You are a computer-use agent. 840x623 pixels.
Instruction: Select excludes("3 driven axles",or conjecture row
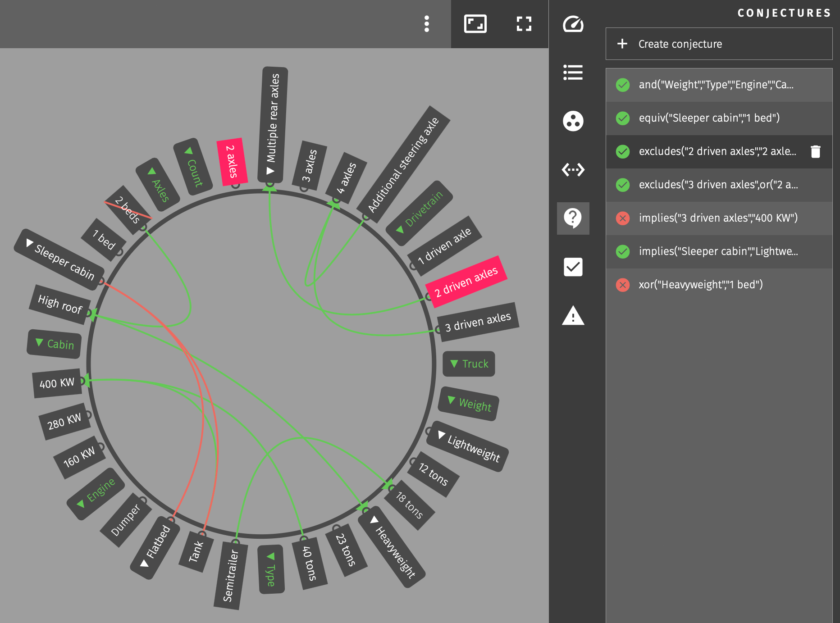point(719,185)
